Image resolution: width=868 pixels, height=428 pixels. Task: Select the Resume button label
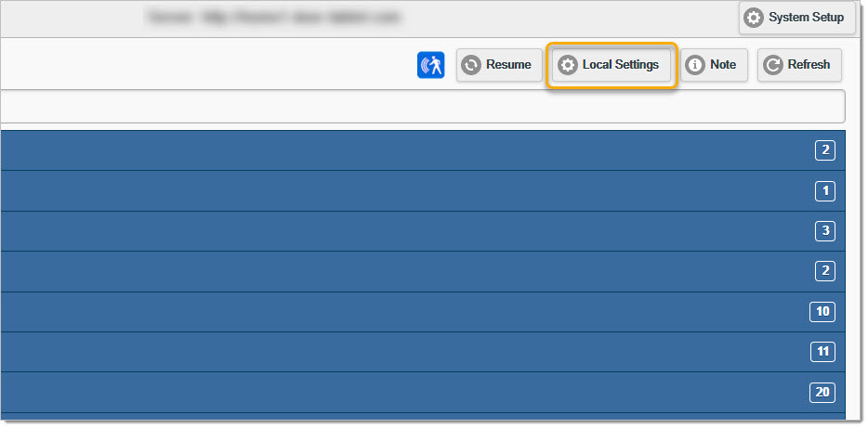point(508,65)
